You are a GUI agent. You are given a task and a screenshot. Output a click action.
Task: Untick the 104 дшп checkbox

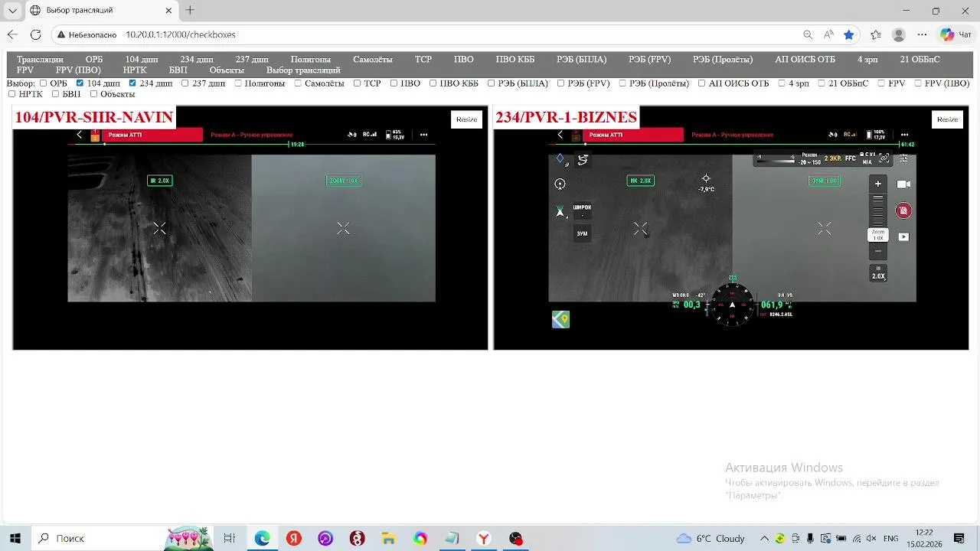tap(80, 83)
